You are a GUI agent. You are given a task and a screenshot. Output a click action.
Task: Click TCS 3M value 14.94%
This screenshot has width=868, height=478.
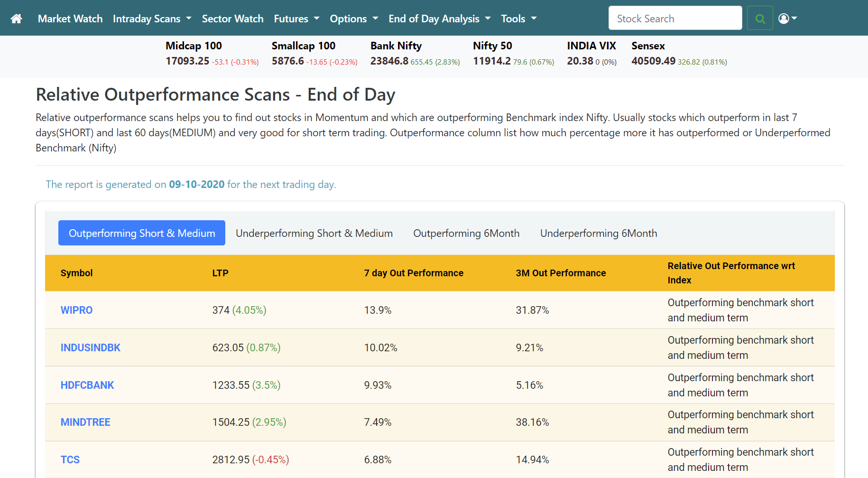532,459
